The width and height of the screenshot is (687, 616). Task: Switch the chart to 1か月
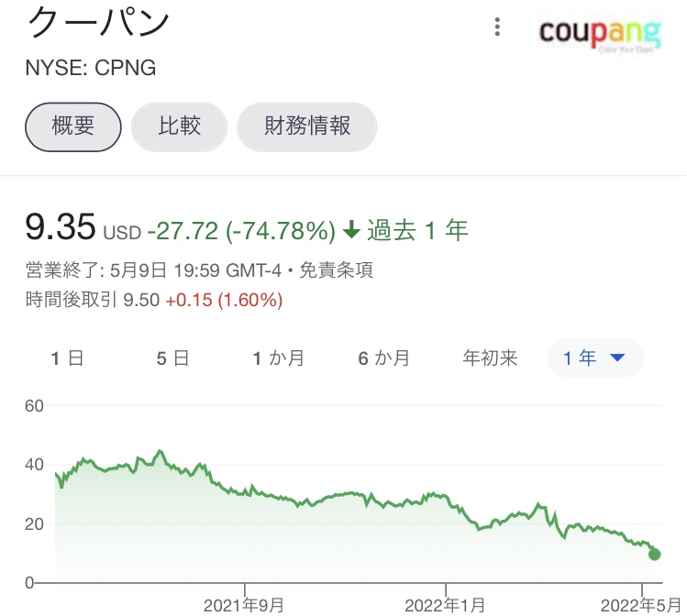(278, 358)
